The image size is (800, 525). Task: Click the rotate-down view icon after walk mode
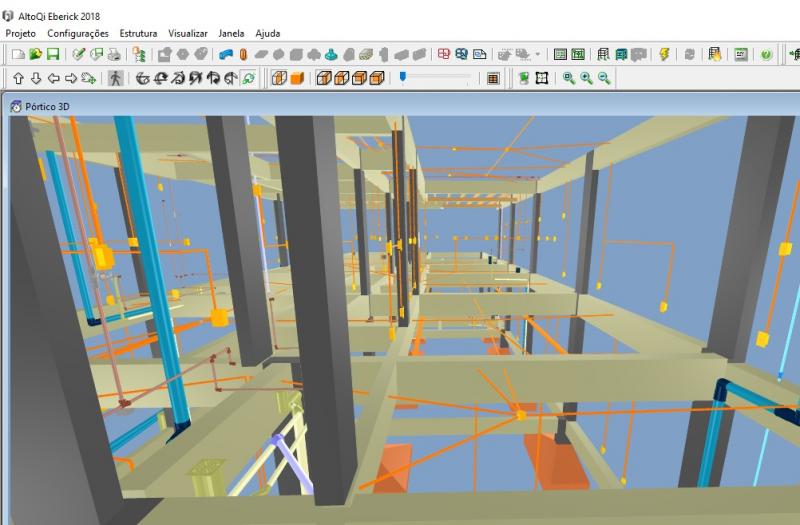tap(143, 79)
